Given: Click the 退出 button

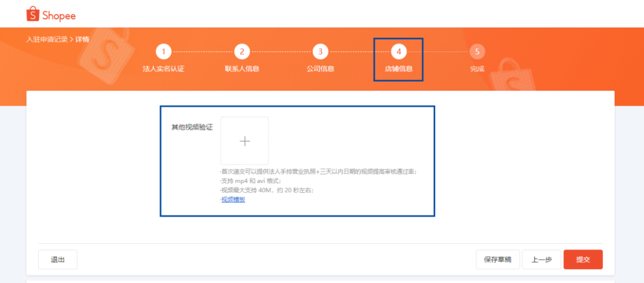Looking at the screenshot, I should pos(58,260).
